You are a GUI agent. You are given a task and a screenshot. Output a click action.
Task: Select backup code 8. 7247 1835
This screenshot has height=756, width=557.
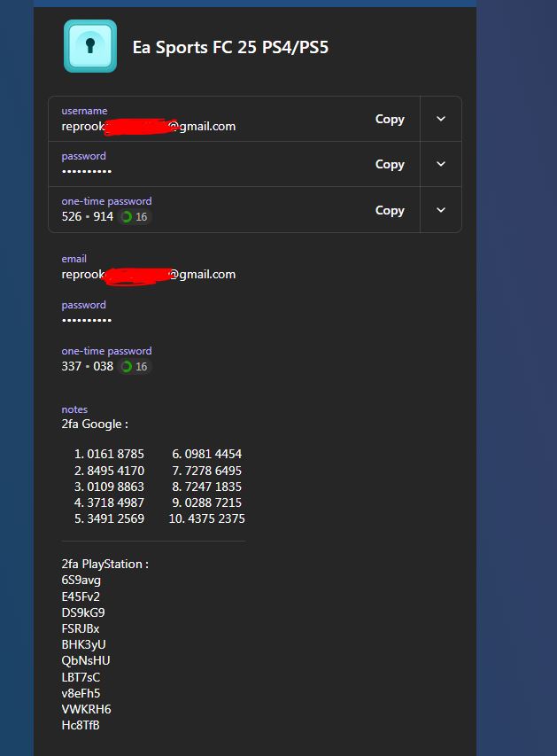(206, 487)
